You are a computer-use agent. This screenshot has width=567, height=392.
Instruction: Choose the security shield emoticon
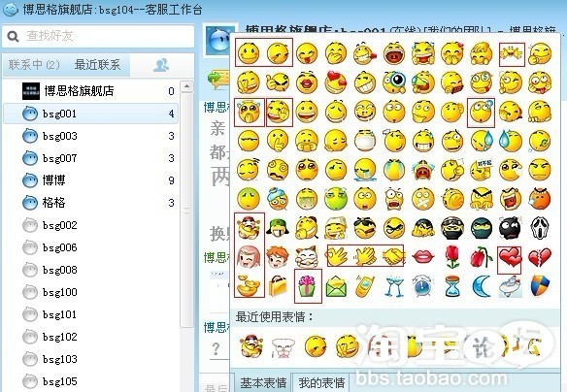[x=540, y=286]
